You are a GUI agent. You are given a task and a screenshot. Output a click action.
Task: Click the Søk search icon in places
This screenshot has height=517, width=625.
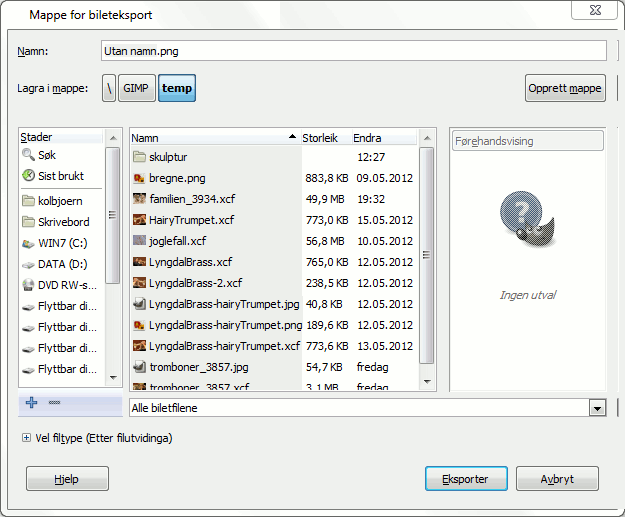[x=28, y=156]
